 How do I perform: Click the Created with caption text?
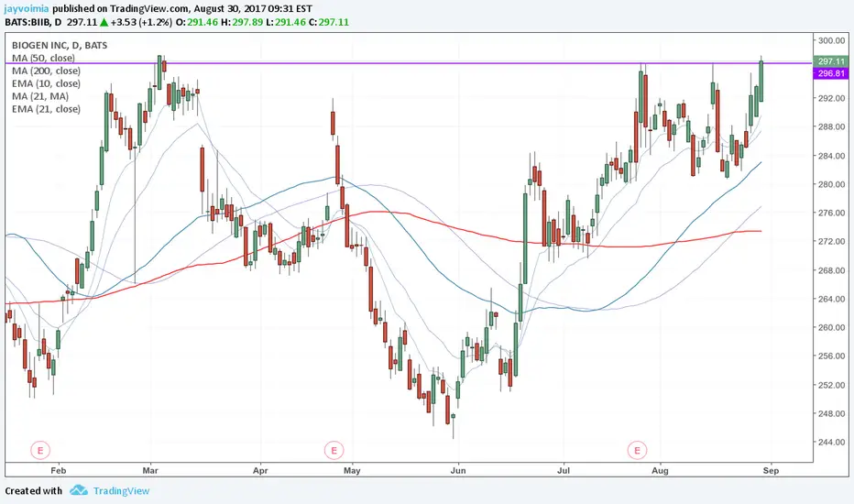click(x=33, y=491)
